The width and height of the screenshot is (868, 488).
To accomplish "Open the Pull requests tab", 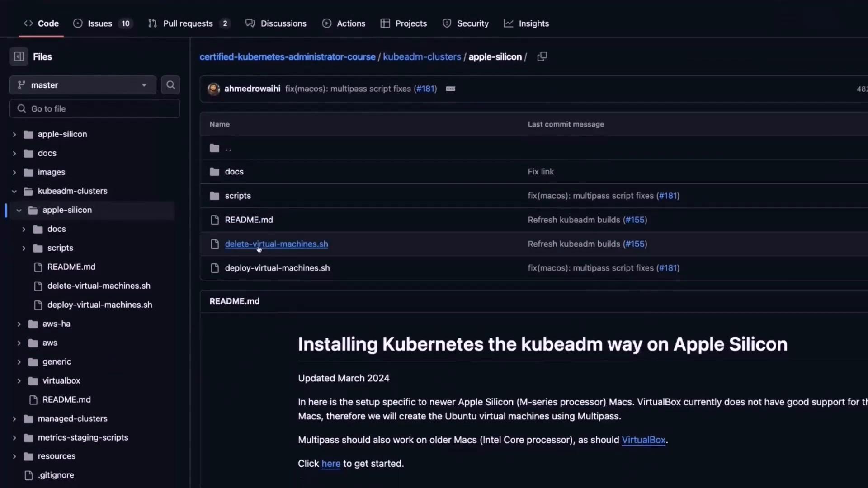I will (x=189, y=23).
